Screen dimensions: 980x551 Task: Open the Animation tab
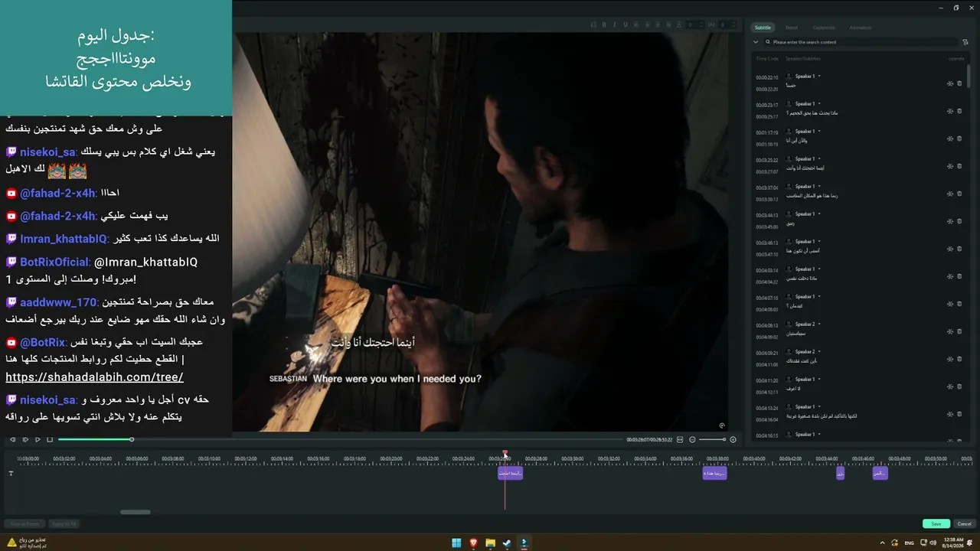(x=860, y=28)
